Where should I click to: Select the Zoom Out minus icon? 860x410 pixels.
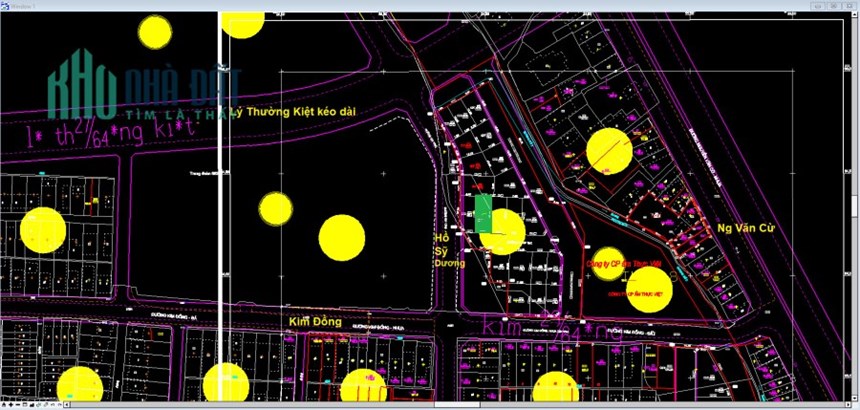(18, 405)
